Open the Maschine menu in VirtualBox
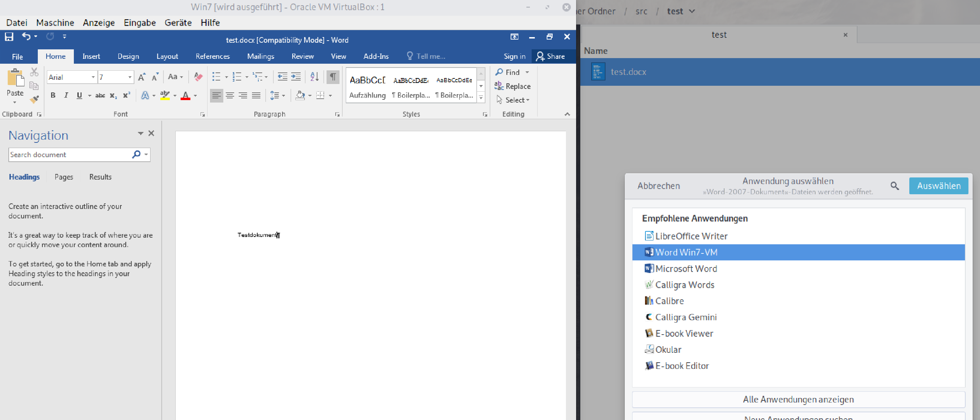Viewport: 980px width, 420px height. [x=55, y=22]
